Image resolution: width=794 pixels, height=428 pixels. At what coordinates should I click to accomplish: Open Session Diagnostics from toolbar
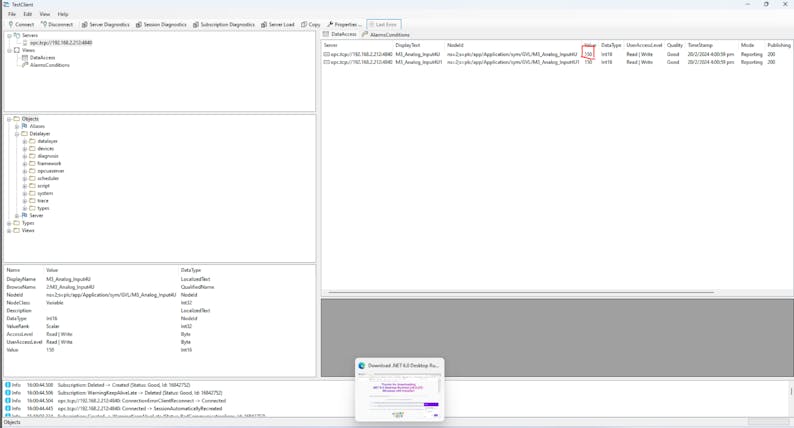(161, 24)
